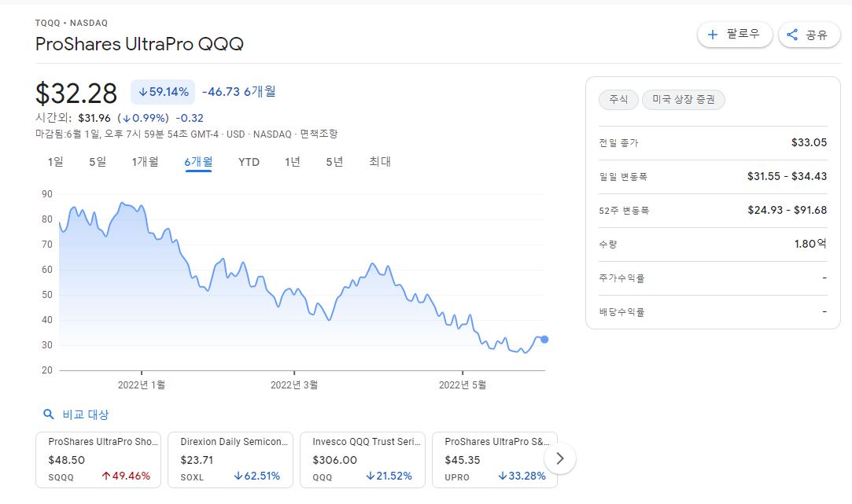Click the 미국 상장 증권 chip

click(x=684, y=99)
